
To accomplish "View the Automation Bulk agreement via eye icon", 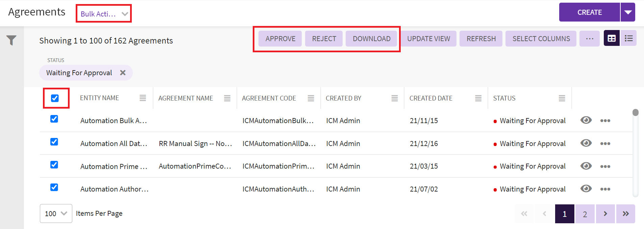I will [586, 120].
